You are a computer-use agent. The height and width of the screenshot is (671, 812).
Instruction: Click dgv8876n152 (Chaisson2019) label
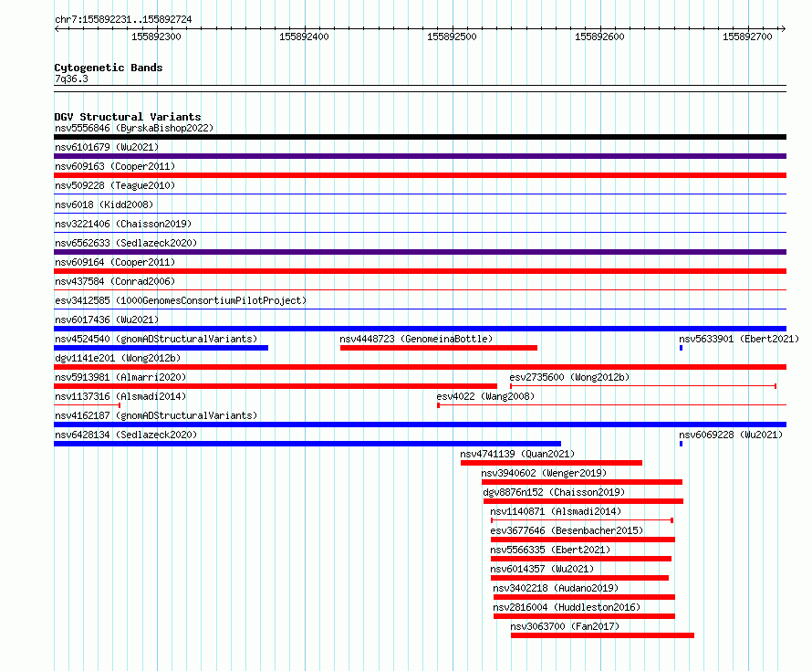pos(554,492)
